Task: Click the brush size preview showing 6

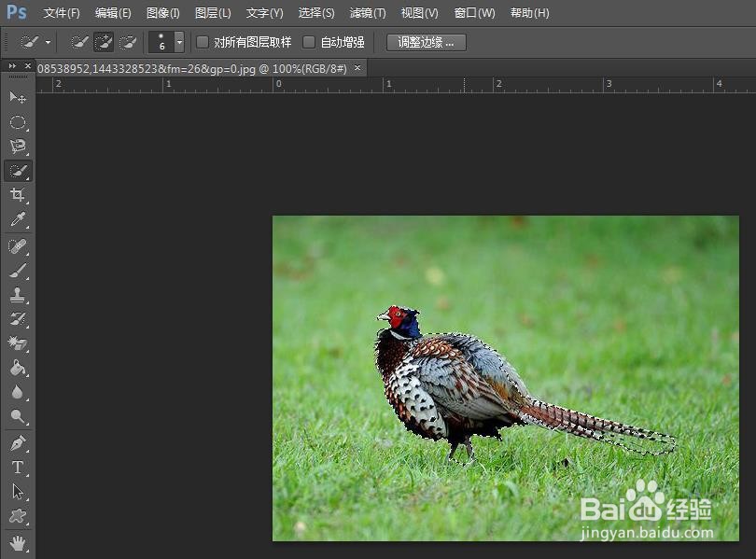Action: tap(161, 42)
